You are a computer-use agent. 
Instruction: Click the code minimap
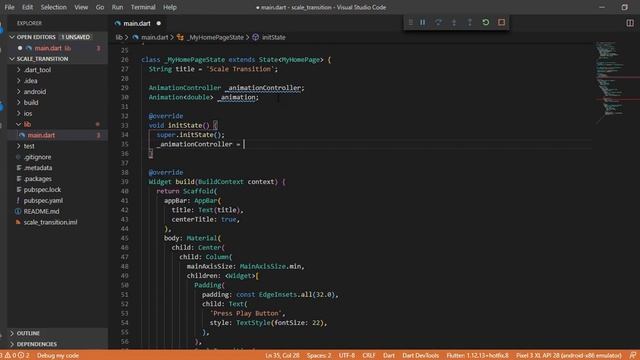616,82
